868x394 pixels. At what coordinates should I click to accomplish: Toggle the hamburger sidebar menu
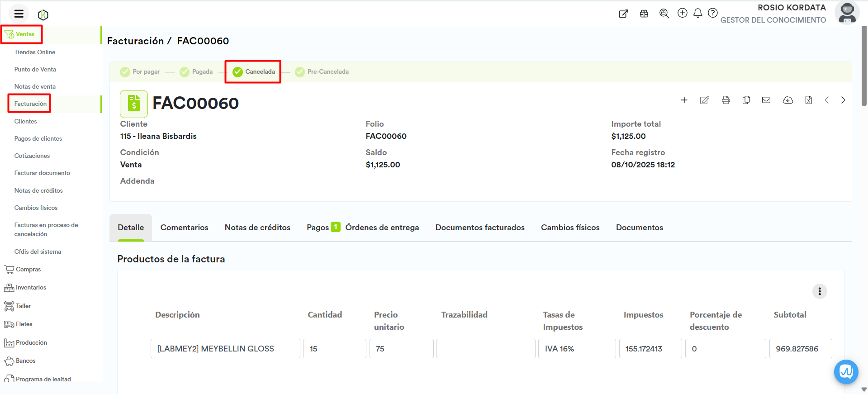[19, 14]
